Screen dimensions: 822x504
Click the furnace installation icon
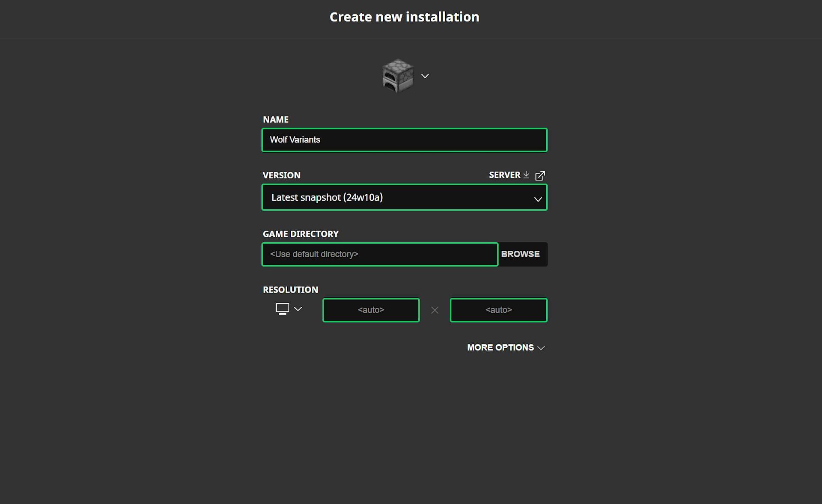(x=398, y=76)
